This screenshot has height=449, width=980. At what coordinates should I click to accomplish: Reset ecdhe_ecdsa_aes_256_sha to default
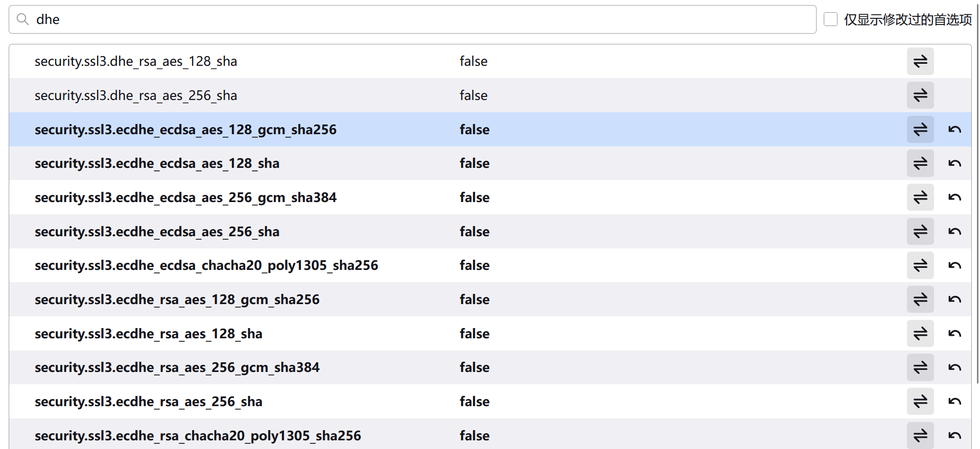pos(954,232)
